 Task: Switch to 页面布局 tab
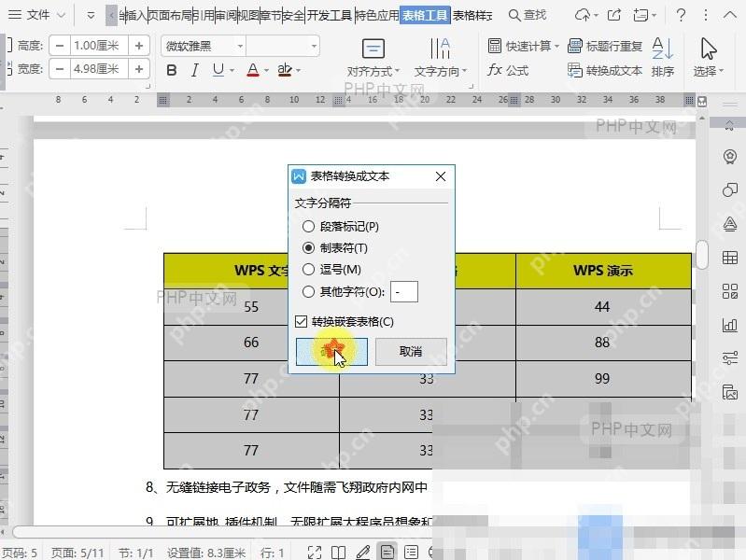pos(170,15)
